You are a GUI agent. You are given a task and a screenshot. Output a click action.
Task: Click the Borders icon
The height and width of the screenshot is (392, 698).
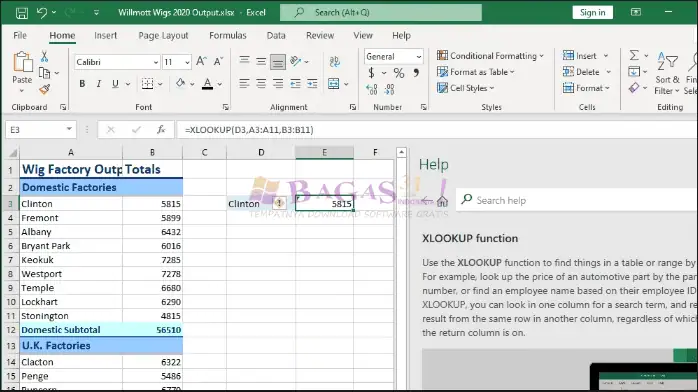coord(147,84)
